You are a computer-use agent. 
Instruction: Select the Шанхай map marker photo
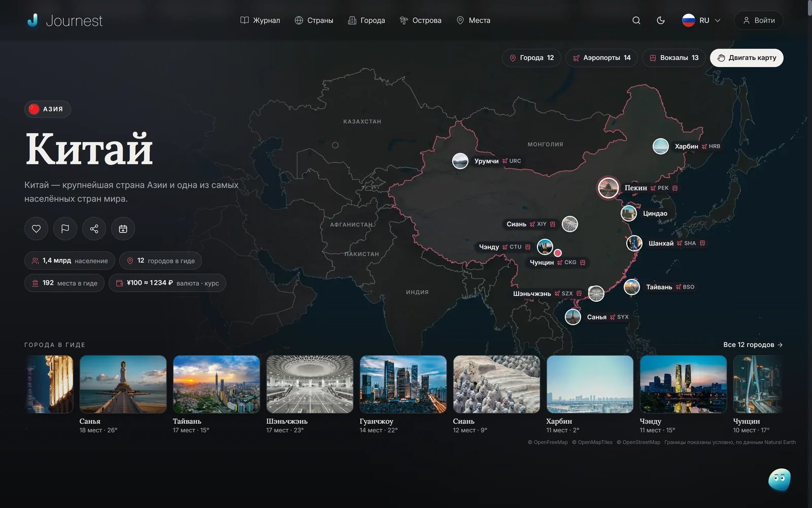[x=634, y=243]
